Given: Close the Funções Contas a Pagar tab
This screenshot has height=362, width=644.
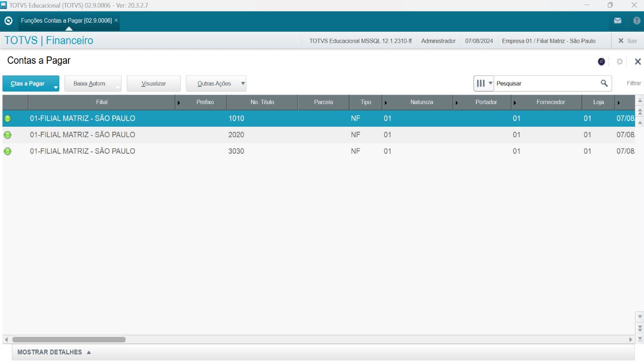Looking at the screenshot, I should pyautogui.click(x=116, y=21).
